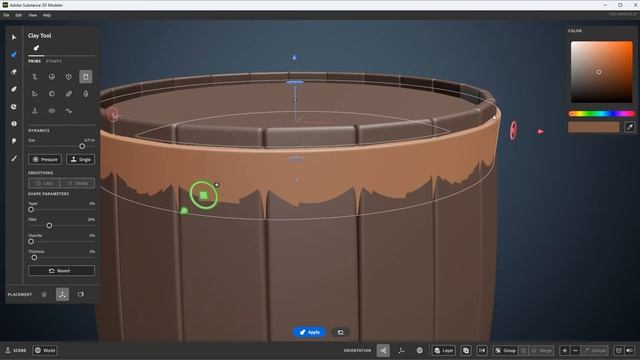
Task: Click the Sample button
Action: click(594, 350)
